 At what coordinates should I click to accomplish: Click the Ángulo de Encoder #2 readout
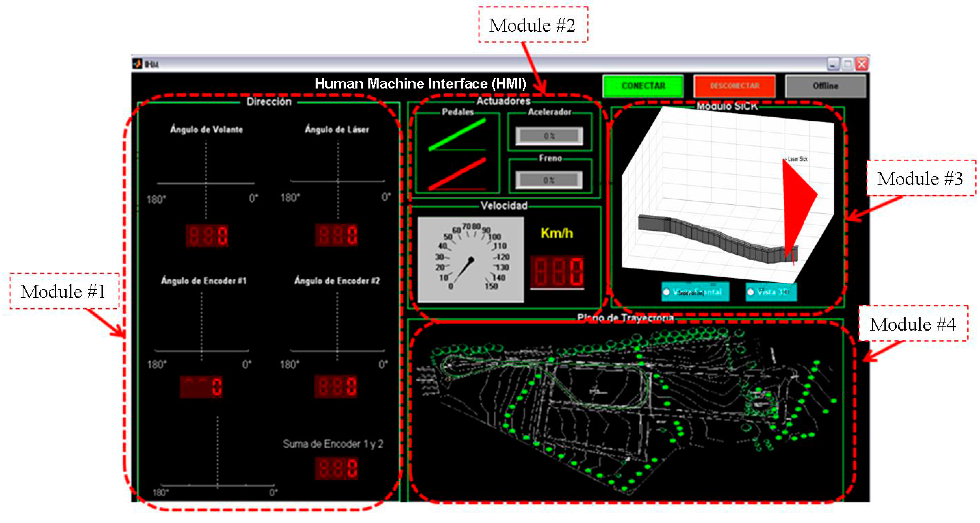(x=336, y=386)
